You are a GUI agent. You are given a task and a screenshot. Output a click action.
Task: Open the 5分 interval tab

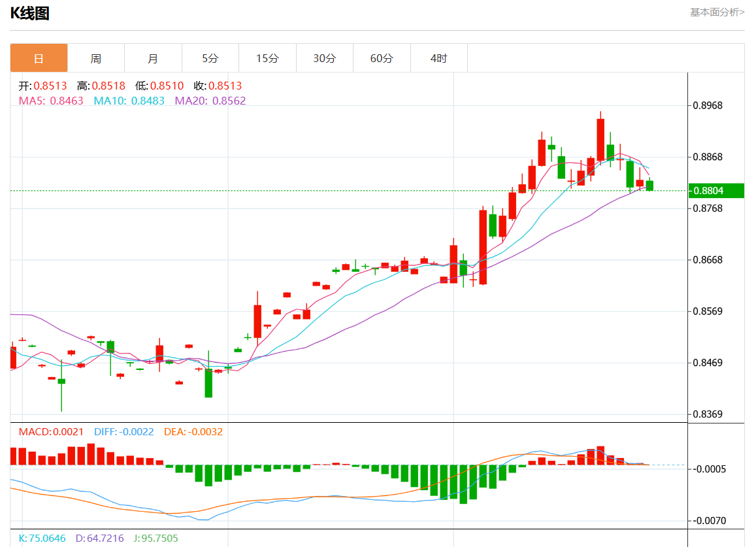tap(210, 58)
